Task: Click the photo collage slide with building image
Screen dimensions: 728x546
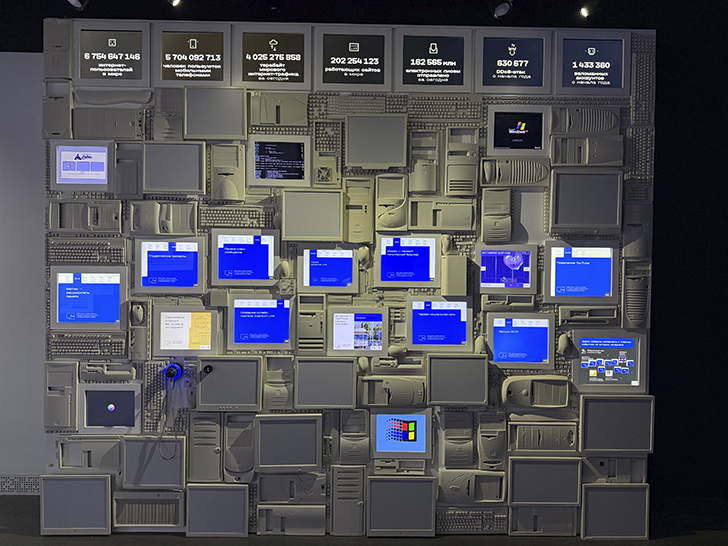Action: (x=358, y=332)
